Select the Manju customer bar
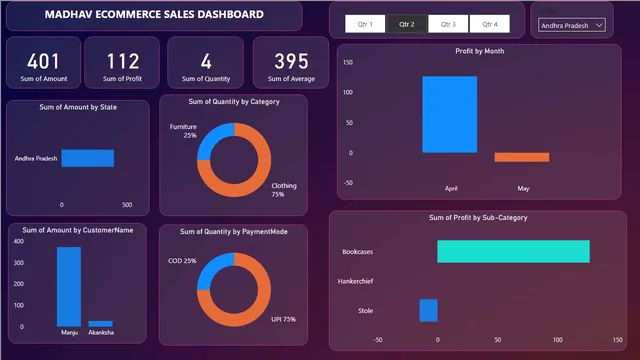This screenshot has width=640, height=360. [x=69, y=287]
